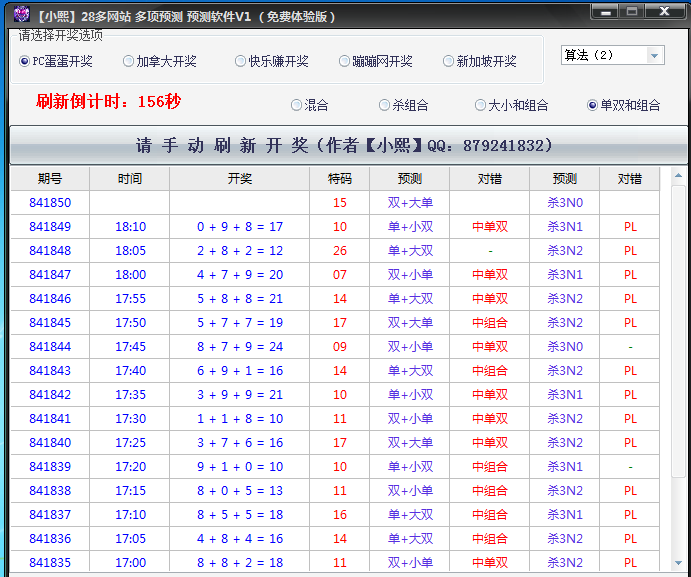Click the 杀3N0 prediction in row 841850
Viewport: 691px width, 577px height.
(565, 203)
